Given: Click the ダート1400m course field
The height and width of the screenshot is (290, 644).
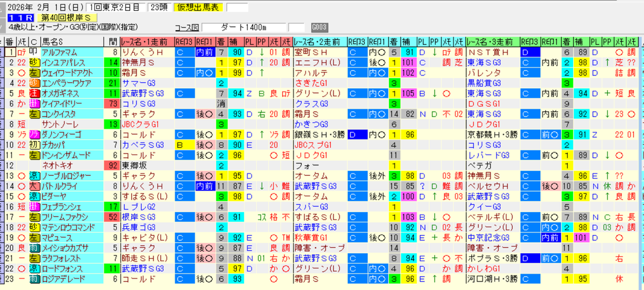Looking at the screenshot, I should 244,28.
